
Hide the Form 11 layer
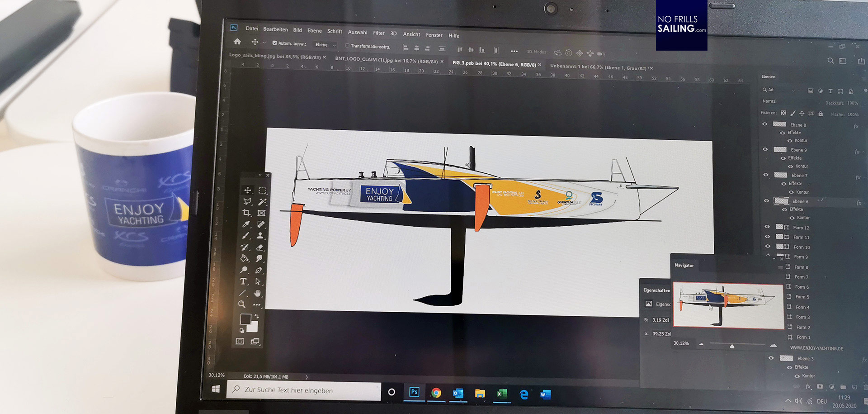pos(767,237)
